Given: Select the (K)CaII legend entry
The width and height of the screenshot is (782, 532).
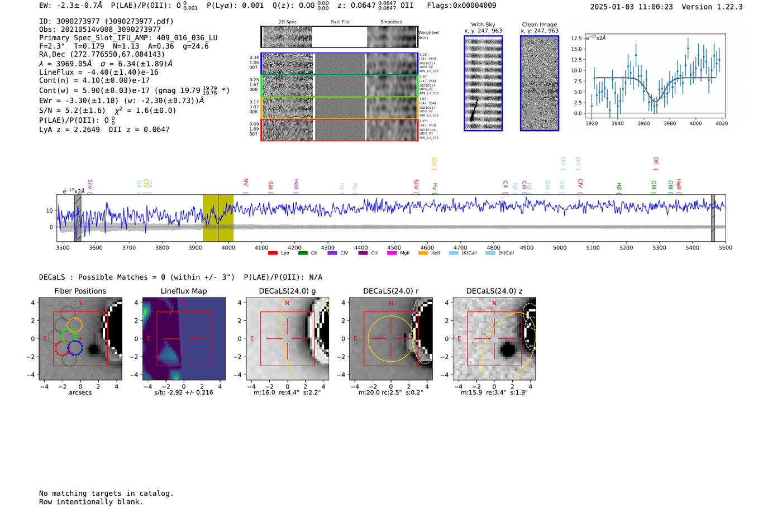Looking at the screenshot, I should click(x=463, y=253).
